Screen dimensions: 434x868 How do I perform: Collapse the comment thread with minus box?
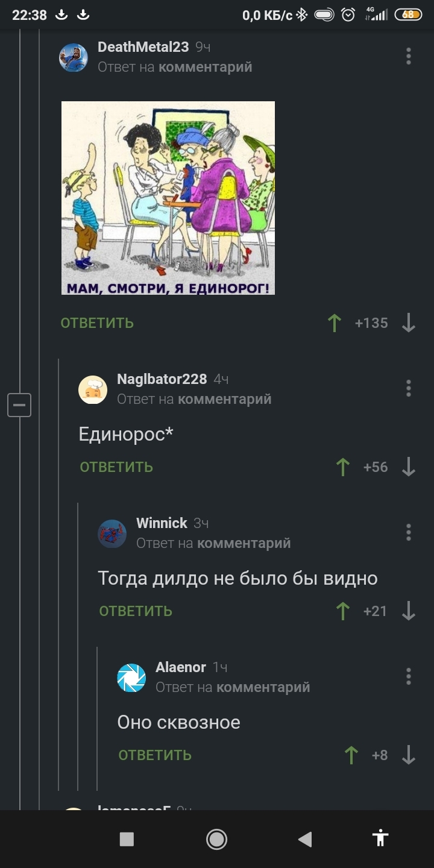click(19, 405)
